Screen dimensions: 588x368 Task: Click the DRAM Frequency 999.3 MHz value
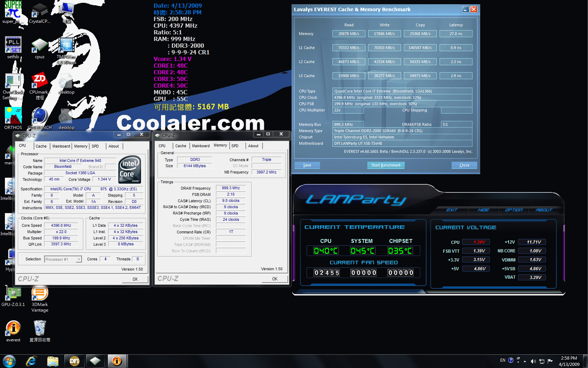click(x=231, y=188)
